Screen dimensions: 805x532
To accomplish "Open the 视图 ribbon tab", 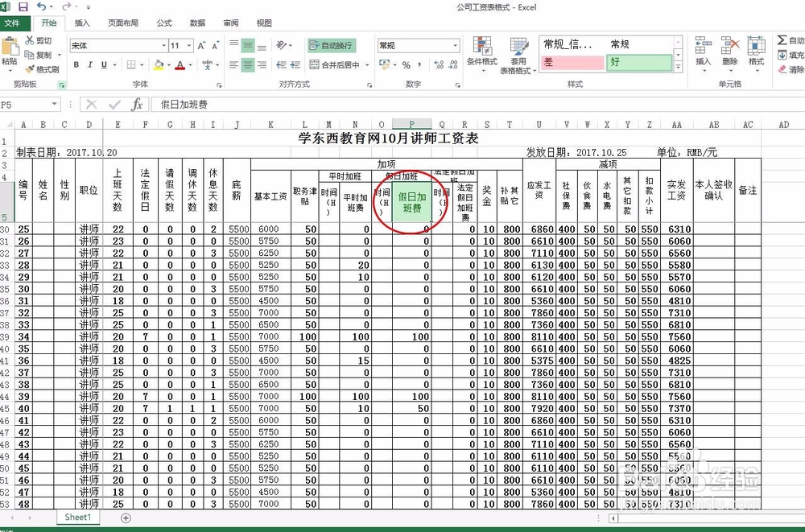I will point(262,23).
